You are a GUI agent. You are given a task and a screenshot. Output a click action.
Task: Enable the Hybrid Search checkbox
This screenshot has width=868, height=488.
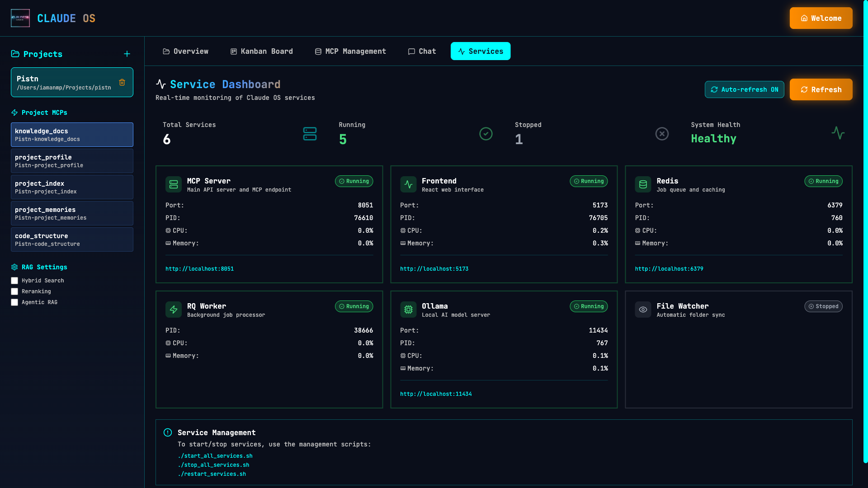(14, 281)
